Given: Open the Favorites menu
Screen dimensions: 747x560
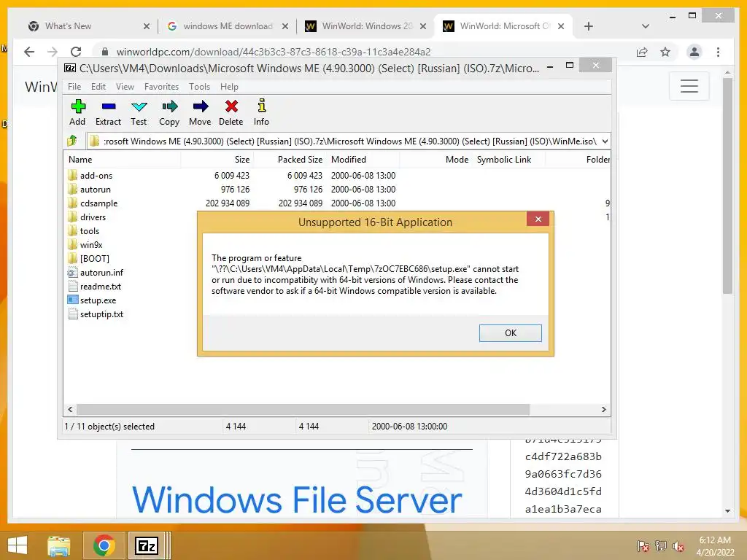Looking at the screenshot, I should 161,87.
